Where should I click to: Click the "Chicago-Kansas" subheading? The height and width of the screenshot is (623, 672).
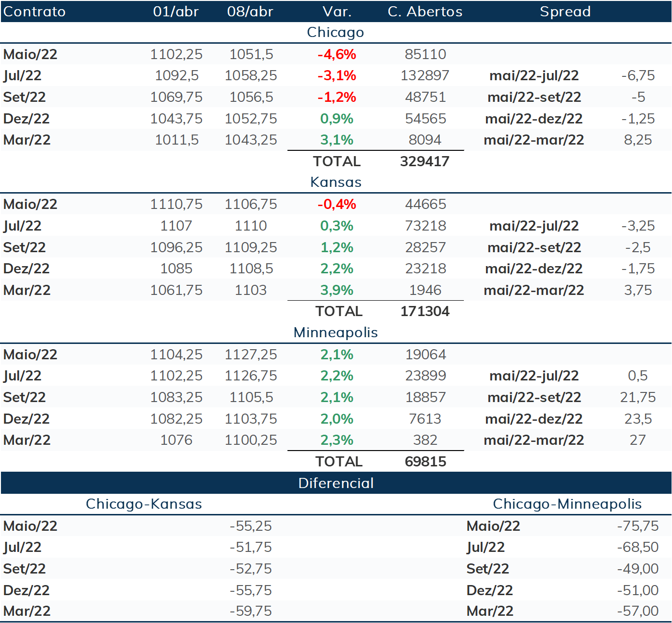coord(144,504)
